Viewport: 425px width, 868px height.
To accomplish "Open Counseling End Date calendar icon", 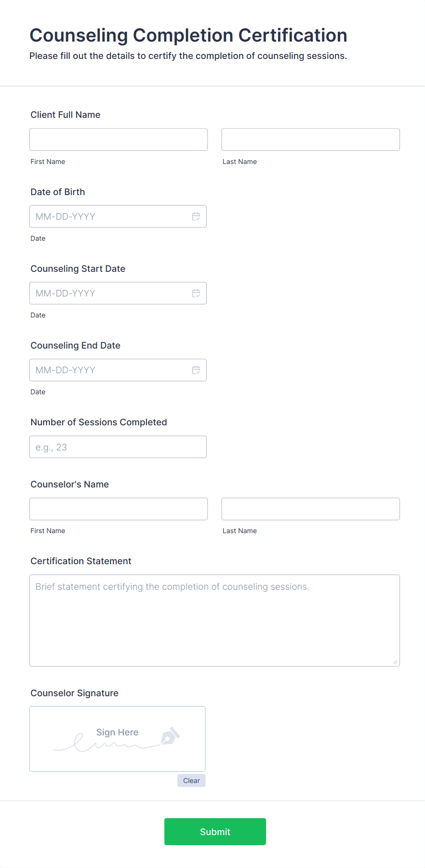I will click(x=196, y=370).
